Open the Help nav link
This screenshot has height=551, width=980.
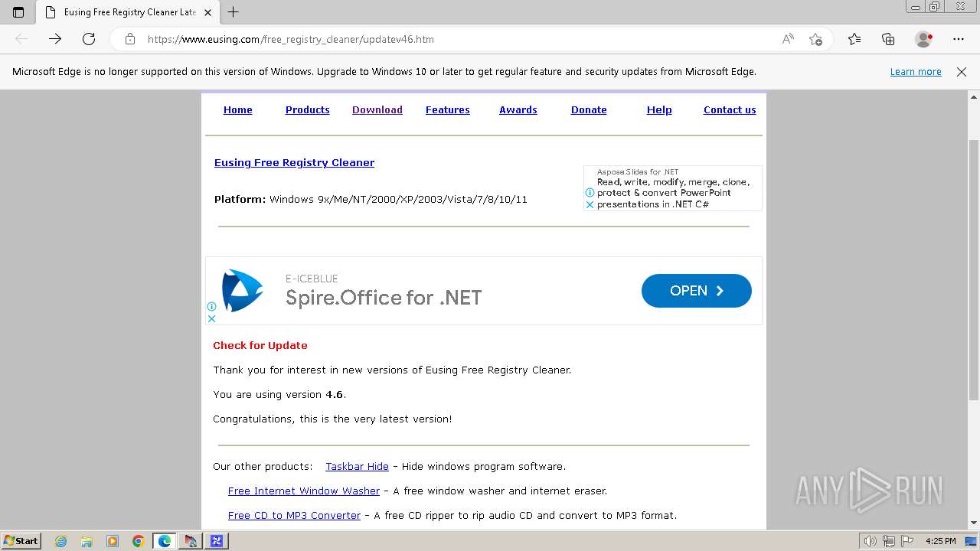(x=659, y=110)
